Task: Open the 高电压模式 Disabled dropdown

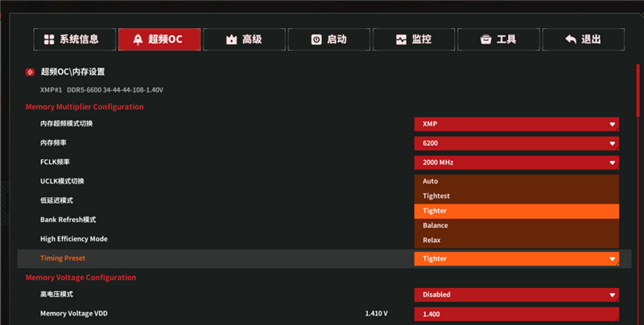Action: point(516,294)
